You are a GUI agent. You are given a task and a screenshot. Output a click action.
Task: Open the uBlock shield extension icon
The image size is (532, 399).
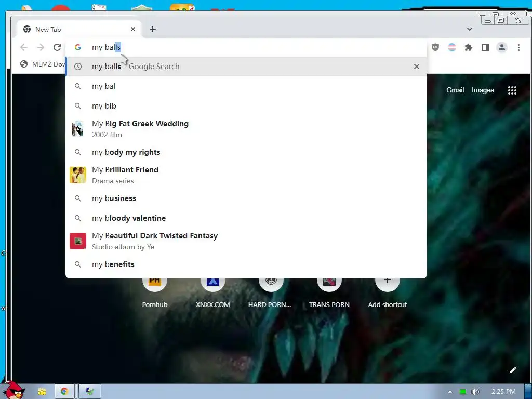click(435, 47)
